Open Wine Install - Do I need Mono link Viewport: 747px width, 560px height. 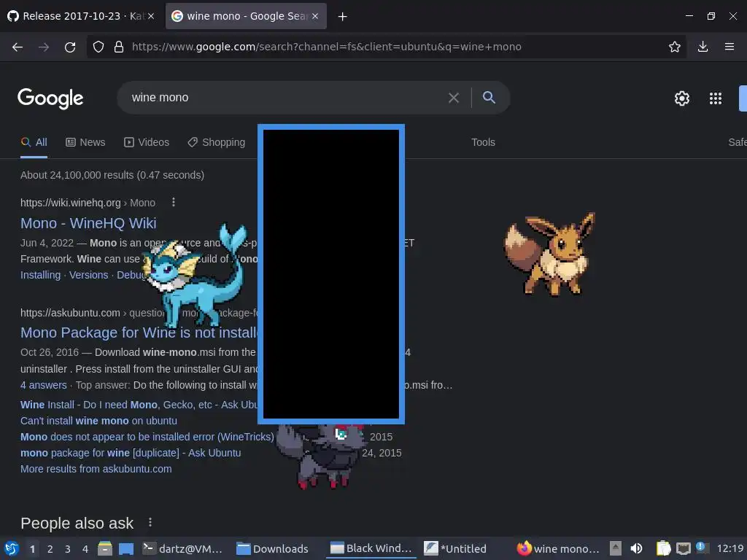point(139,405)
